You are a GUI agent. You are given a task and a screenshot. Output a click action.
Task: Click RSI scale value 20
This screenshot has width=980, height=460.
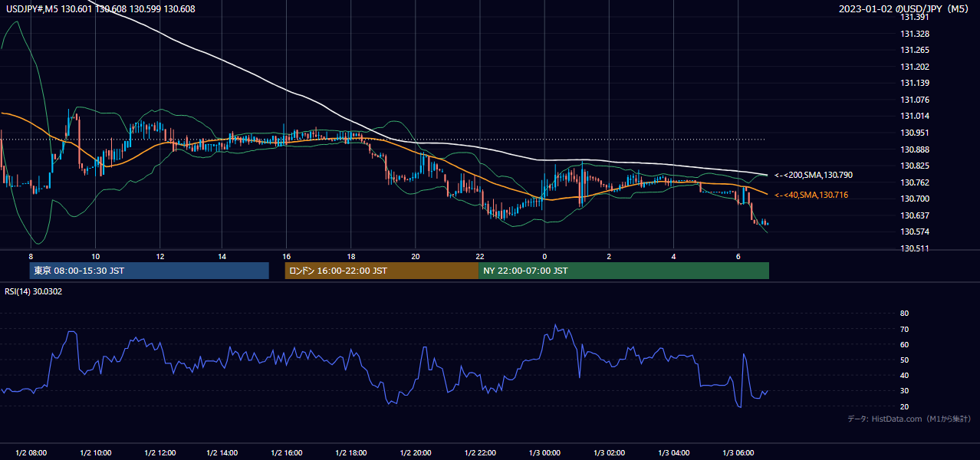(904, 406)
